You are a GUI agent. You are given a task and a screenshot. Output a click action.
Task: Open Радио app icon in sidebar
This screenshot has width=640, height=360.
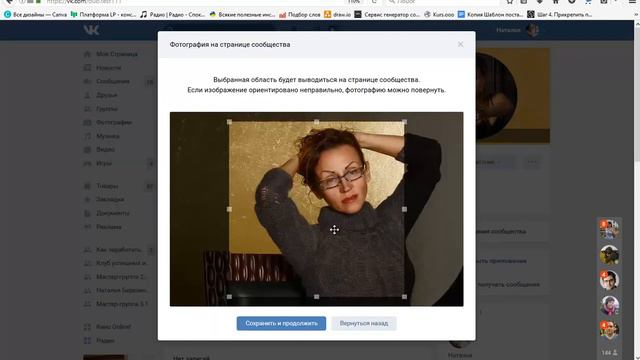[87, 340]
